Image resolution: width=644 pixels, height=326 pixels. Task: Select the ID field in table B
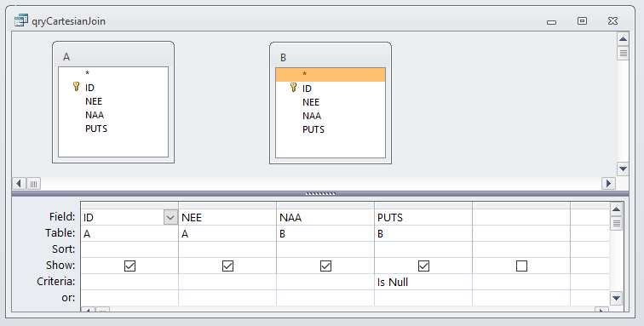click(331, 89)
